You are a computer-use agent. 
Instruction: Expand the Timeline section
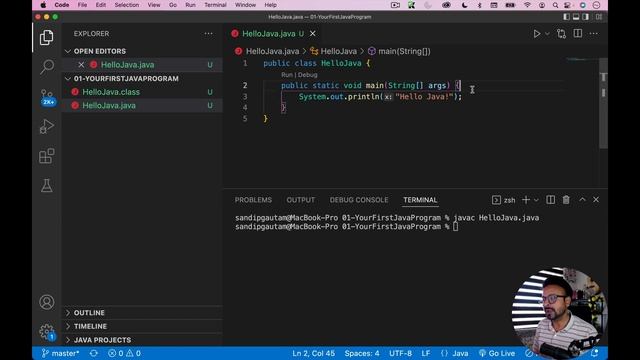141,326
